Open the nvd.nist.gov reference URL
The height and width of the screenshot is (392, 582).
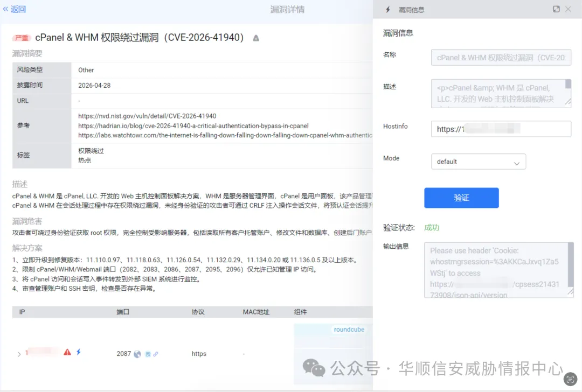pyautogui.click(x=147, y=116)
